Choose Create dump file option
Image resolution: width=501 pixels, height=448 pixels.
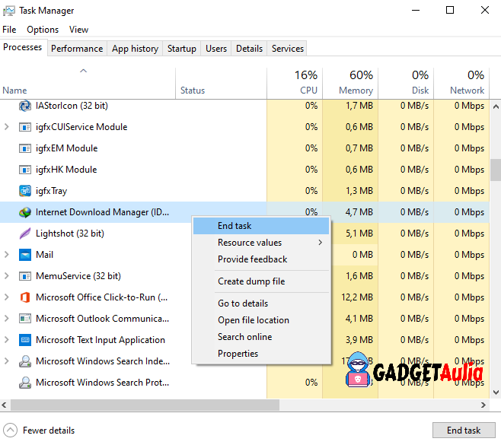(x=261, y=281)
